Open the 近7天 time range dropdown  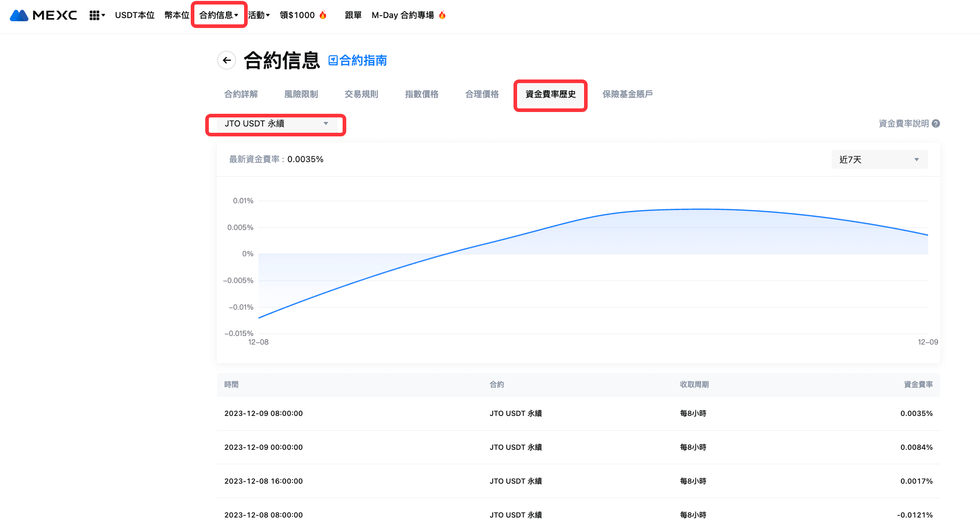(879, 159)
